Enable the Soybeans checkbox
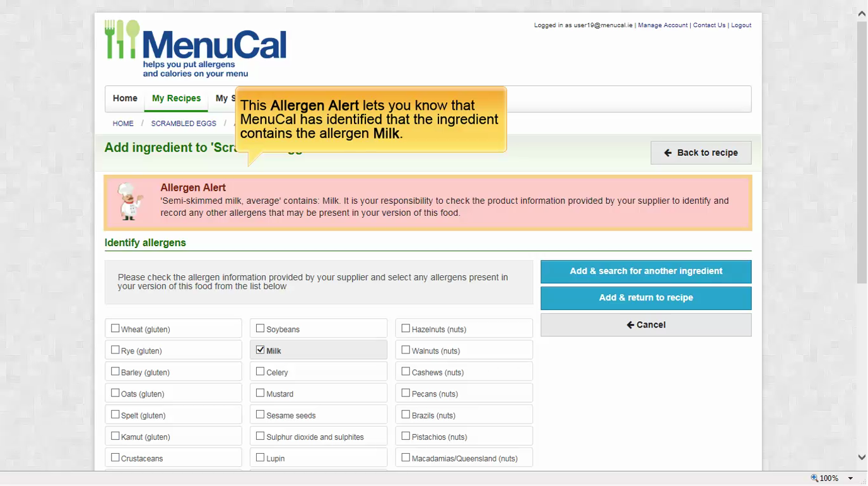 (x=260, y=327)
